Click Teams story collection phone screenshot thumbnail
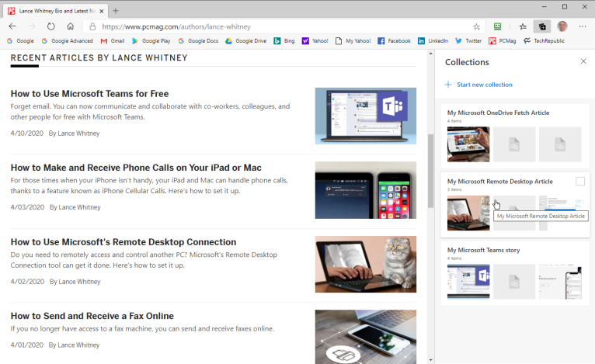The height and width of the screenshot is (364, 595). click(560, 282)
